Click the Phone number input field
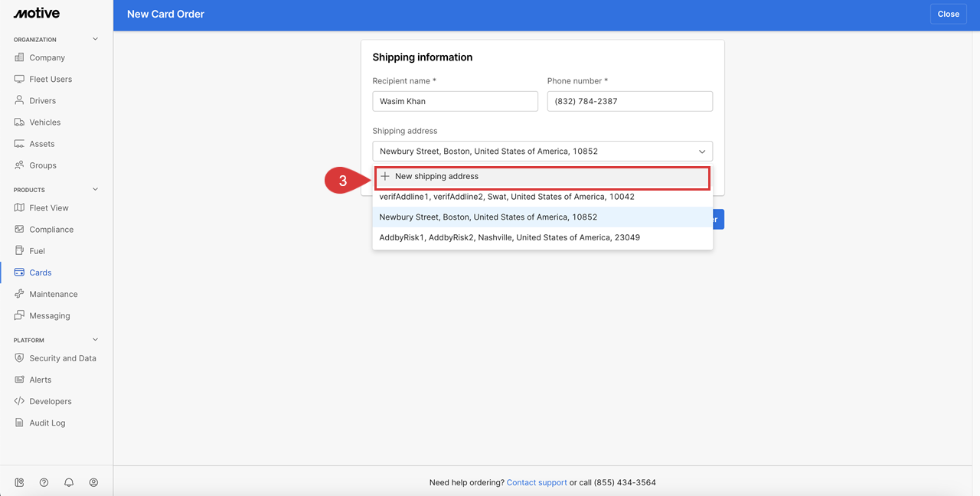This screenshot has height=496, width=980. 629,101
